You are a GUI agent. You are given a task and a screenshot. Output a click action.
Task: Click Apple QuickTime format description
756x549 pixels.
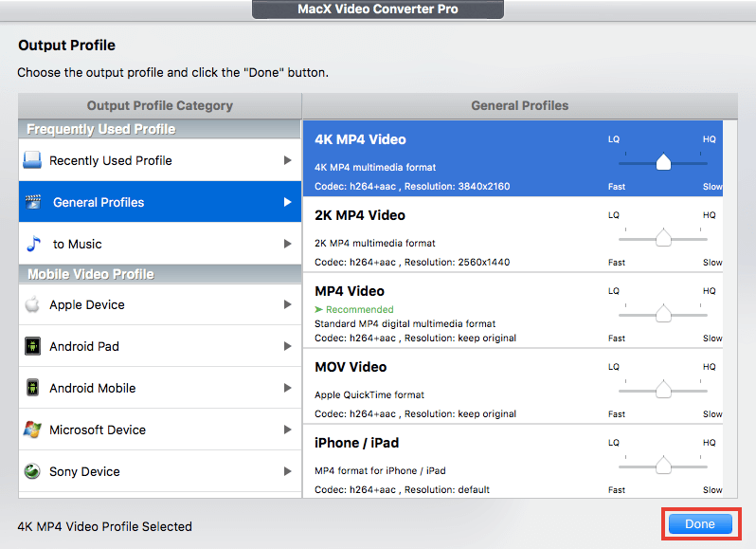pos(369,394)
